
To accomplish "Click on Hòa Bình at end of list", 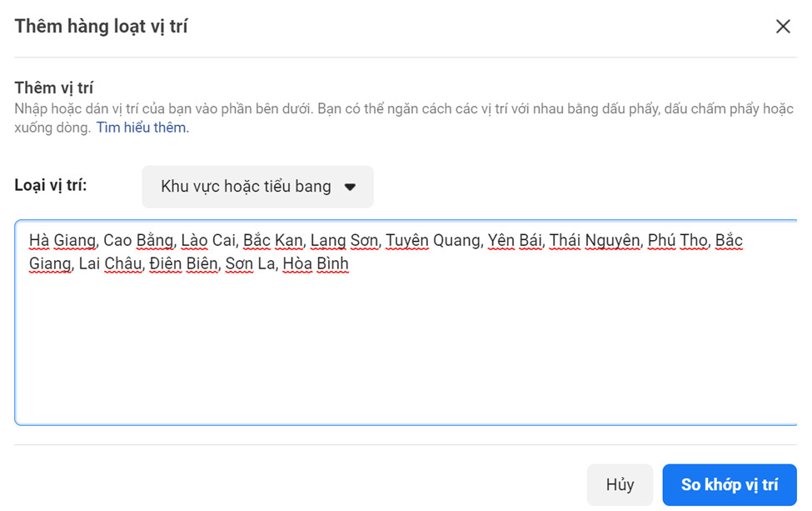I will (316, 263).
